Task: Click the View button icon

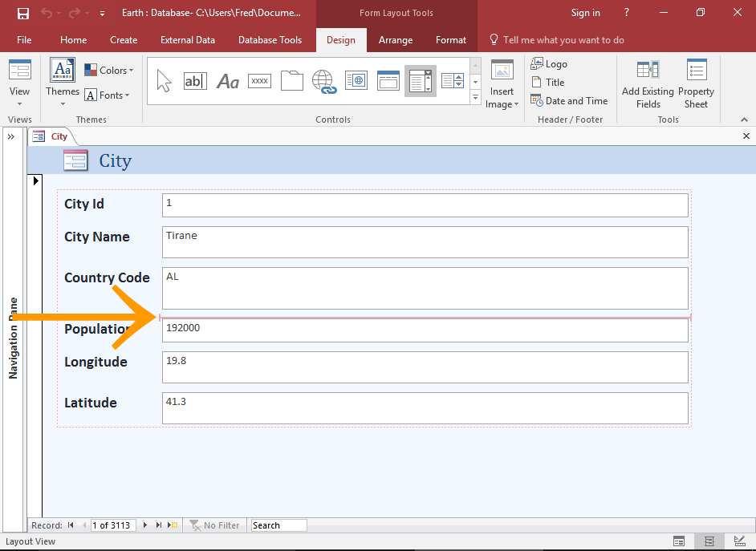Action: (20, 71)
